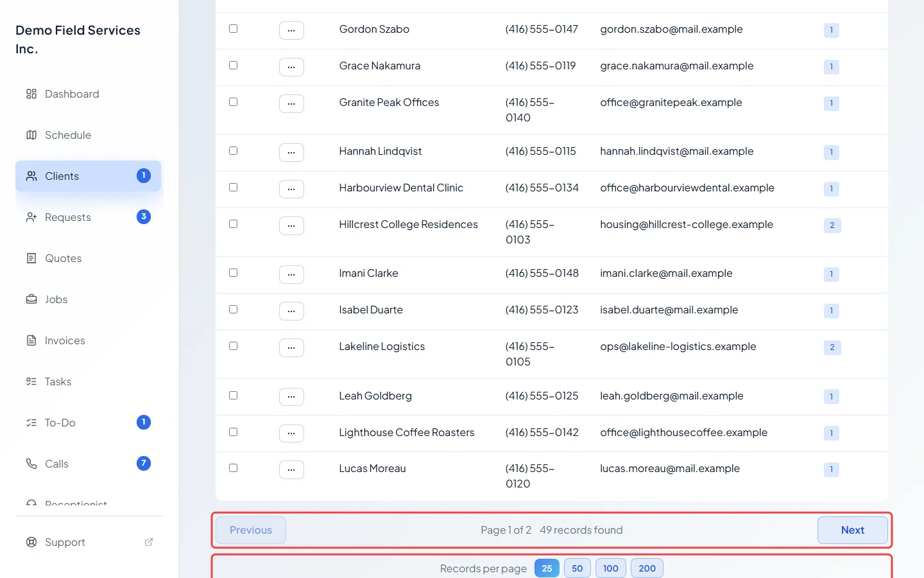The height and width of the screenshot is (578, 924).
Task: Click the Requests badge showing 3
Action: (x=144, y=216)
